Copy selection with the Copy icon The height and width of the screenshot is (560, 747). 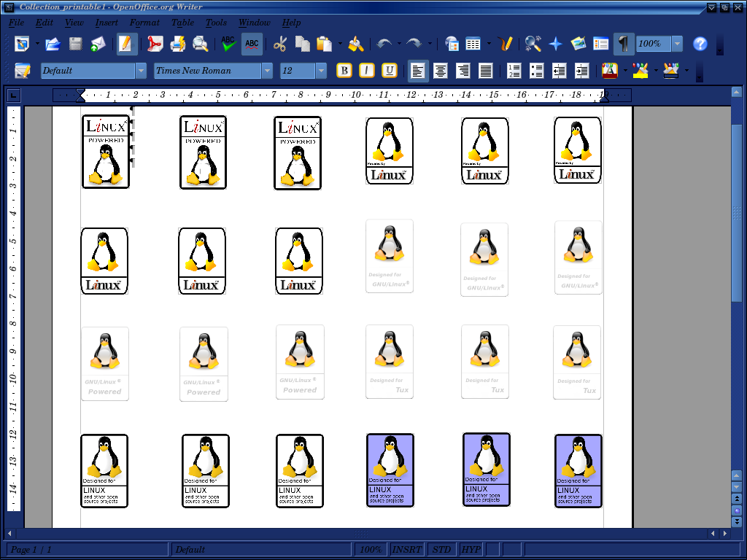(302, 44)
